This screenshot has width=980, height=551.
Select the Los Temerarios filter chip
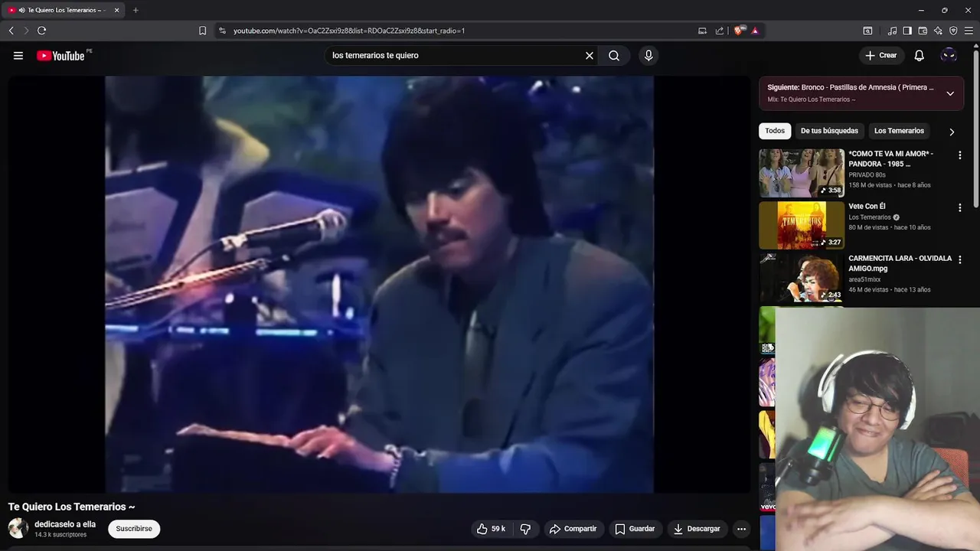point(899,131)
